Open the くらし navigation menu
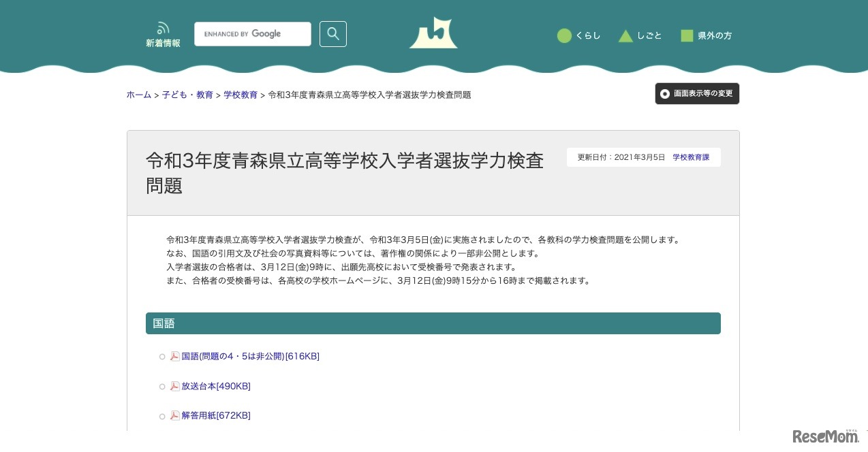The image size is (868, 452). click(588, 35)
